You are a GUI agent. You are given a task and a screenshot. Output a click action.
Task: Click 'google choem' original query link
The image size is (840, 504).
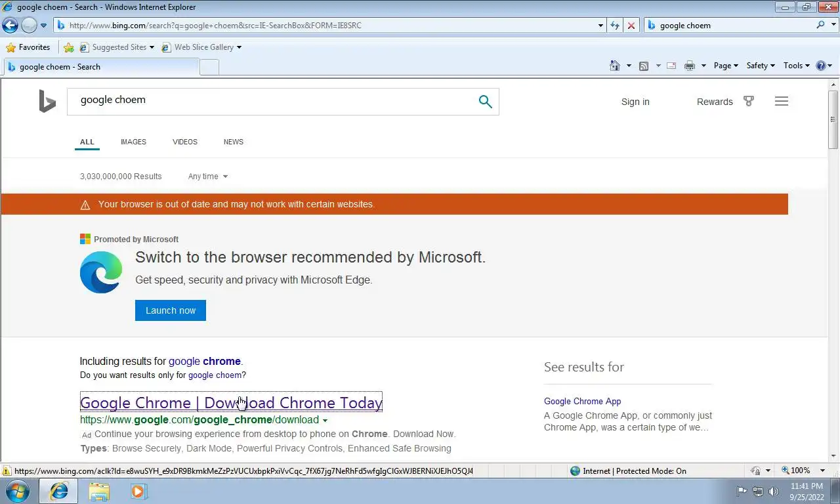click(x=215, y=375)
